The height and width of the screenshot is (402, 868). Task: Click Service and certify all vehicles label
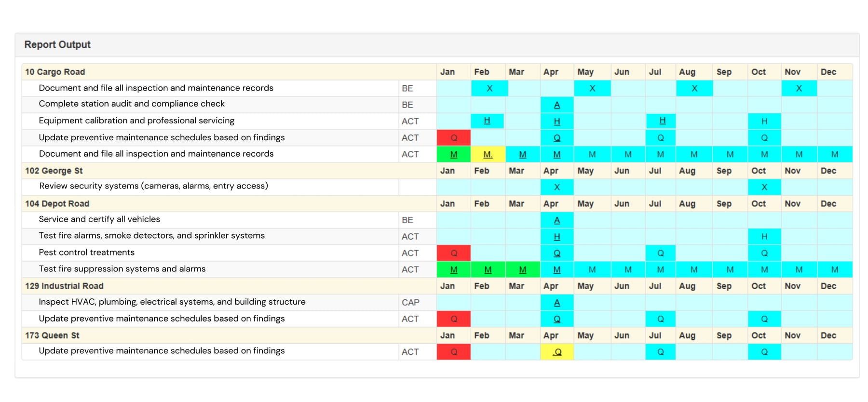click(x=99, y=219)
